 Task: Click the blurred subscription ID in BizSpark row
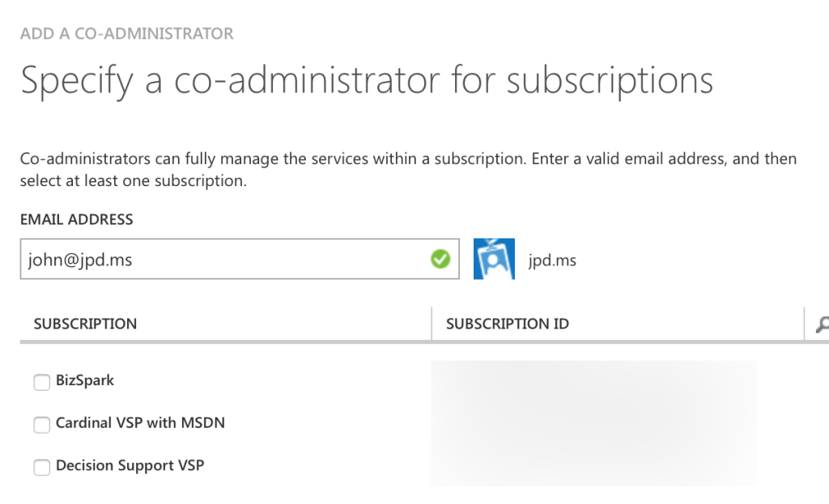(593, 381)
